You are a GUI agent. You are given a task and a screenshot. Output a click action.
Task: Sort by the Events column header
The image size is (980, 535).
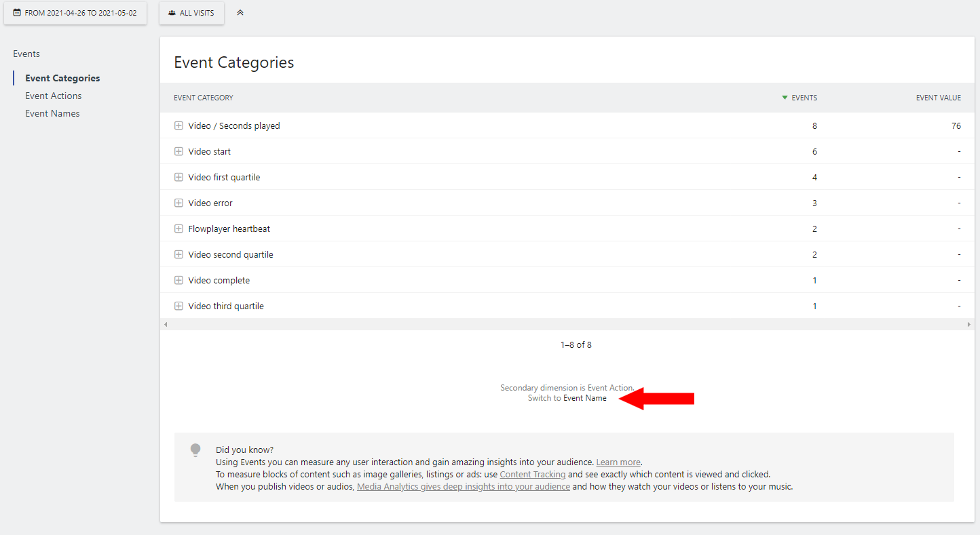pos(804,98)
